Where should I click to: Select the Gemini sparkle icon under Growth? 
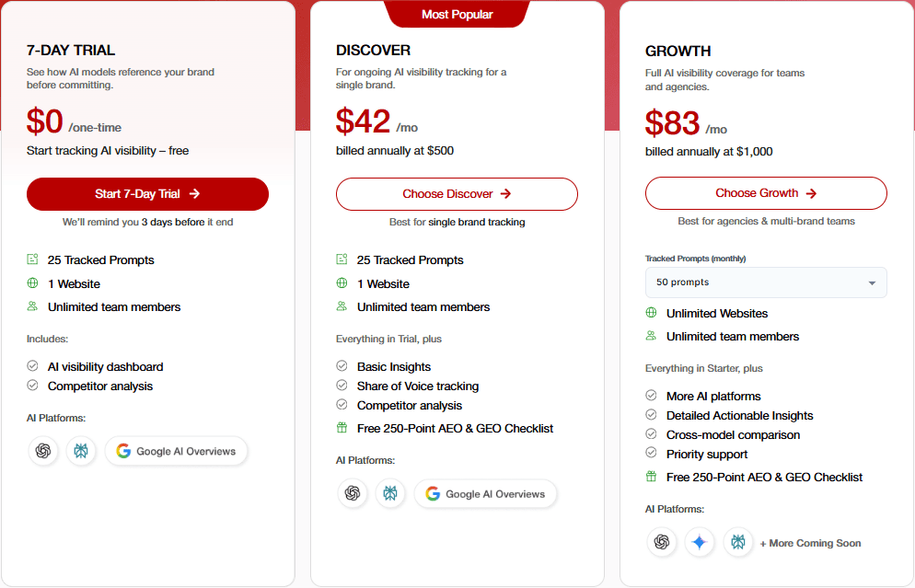(x=700, y=542)
